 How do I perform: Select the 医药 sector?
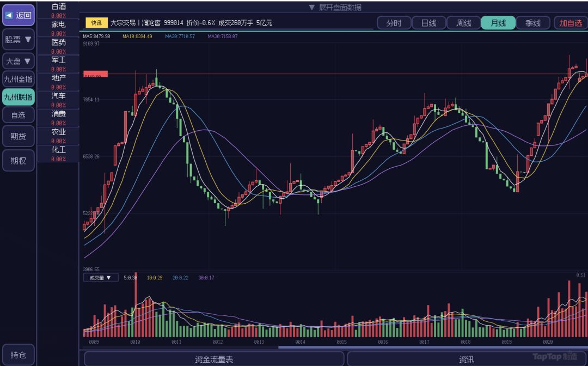(58, 46)
